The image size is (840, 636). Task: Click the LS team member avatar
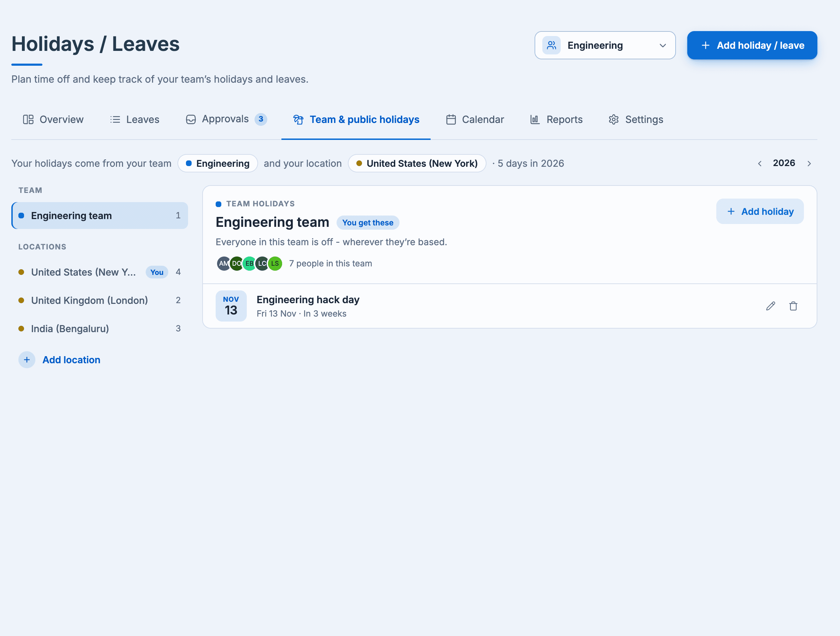pos(275,263)
